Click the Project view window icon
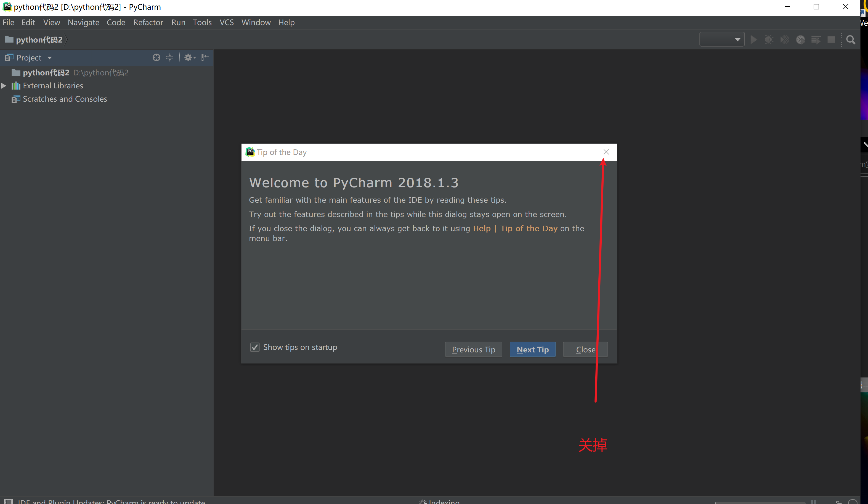This screenshot has width=868, height=504. coord(9,57)
